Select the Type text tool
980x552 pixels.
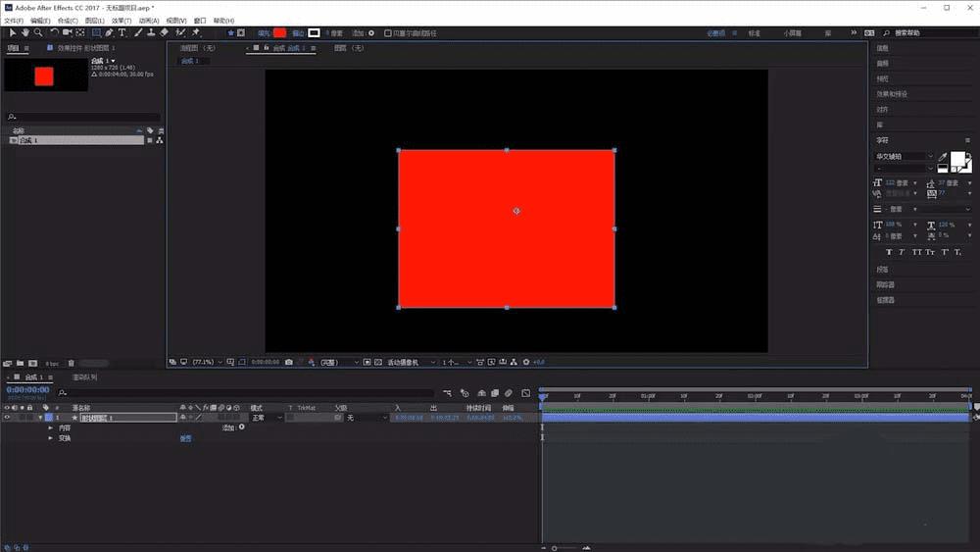[122, 32]
